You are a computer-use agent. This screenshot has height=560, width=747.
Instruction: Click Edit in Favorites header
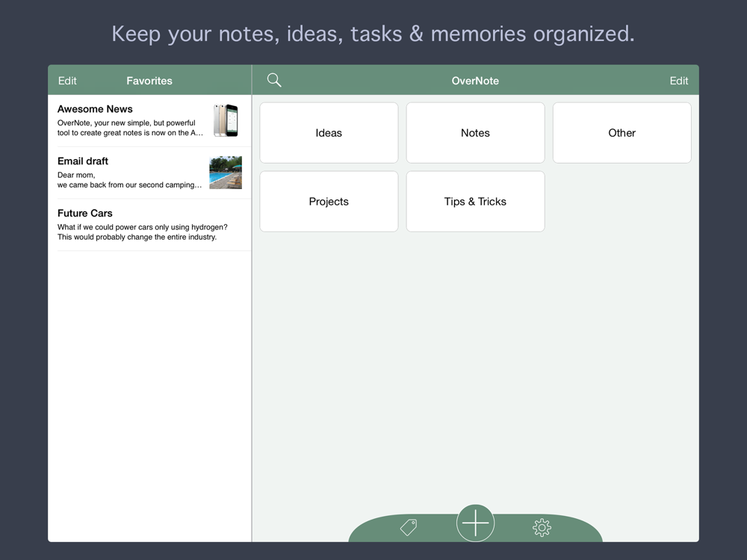tap(67, 81)
